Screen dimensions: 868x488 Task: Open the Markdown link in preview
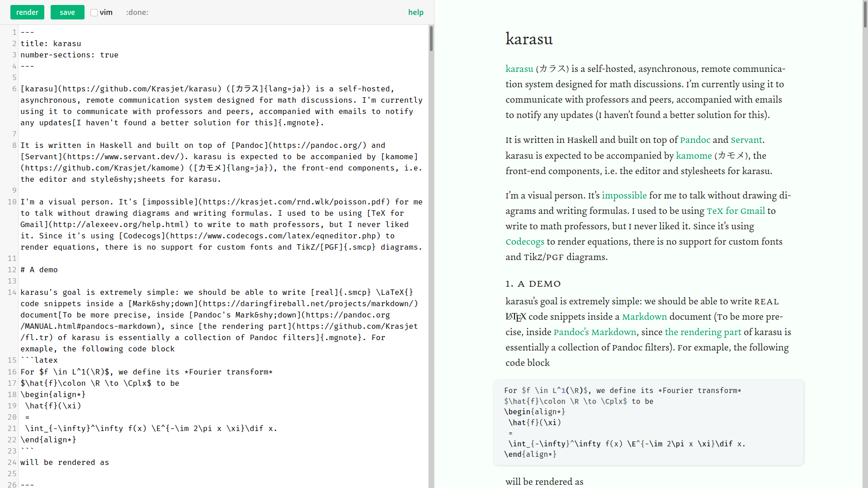[x=644, y=317]
